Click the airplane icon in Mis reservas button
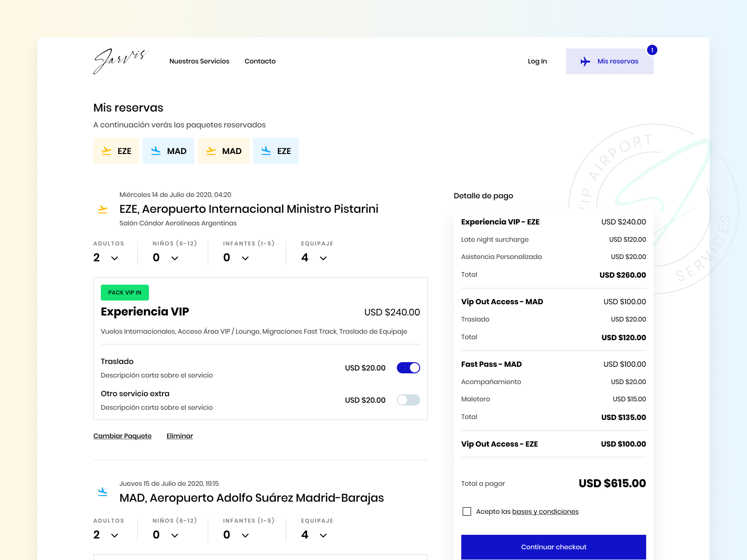The width and height of the screenshot is (747, 560). 585,62
